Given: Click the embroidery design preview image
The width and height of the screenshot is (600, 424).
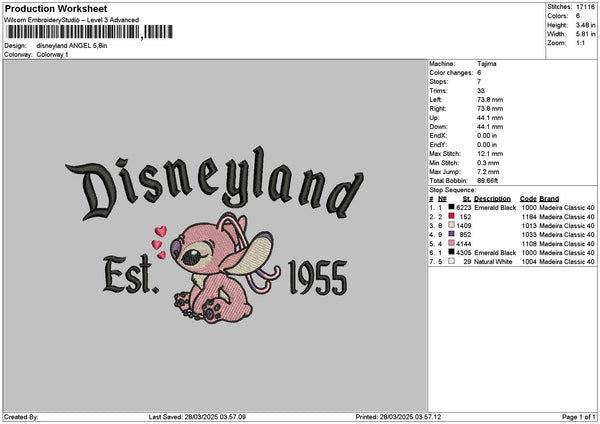Looking at the screenshot, I should [214, 234].
